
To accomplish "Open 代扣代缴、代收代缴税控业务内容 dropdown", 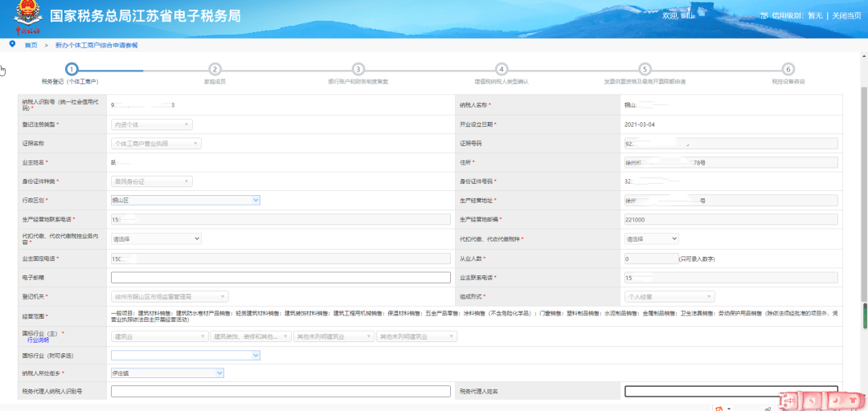I will tap(156, 238).
